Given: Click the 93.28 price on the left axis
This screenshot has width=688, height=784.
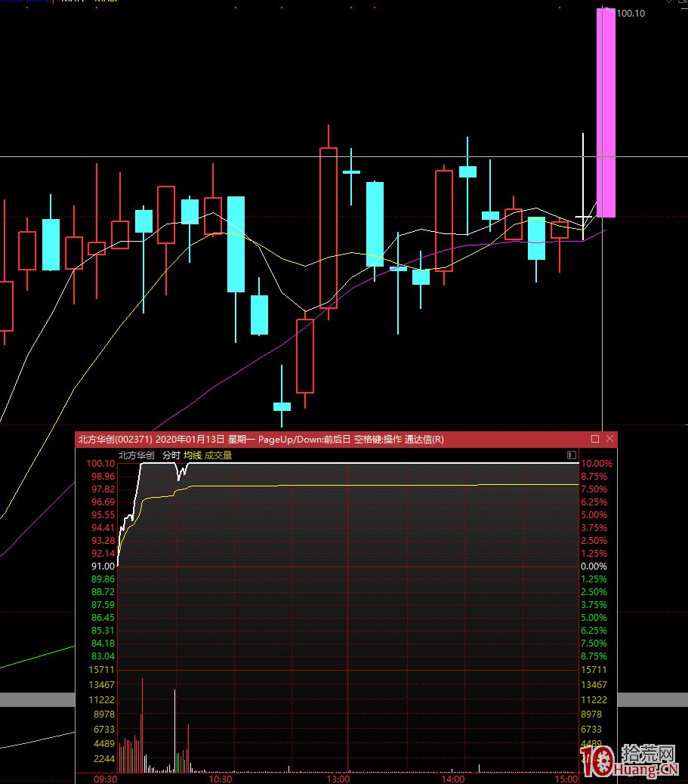Looking at the screenshot, I should pos(103,541).
